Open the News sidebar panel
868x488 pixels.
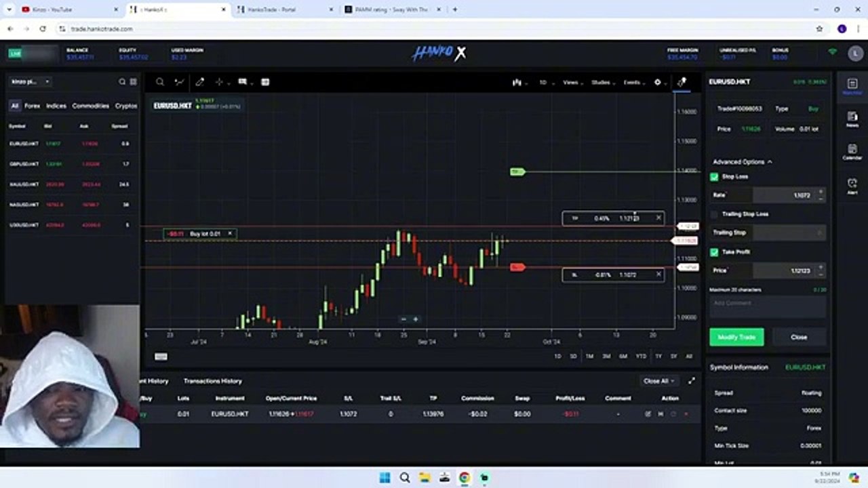click(x=852, y=119)
